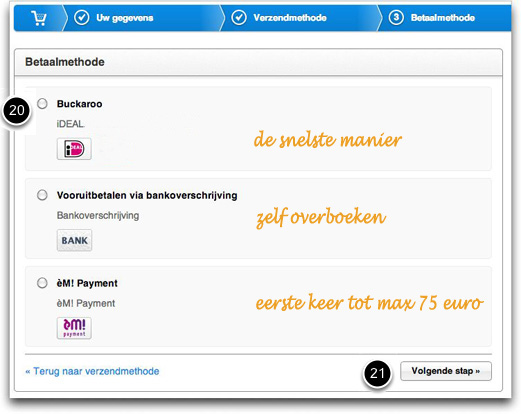Select the Vooruitbetalen via bankoverschrijving radio button

[42, 195]
